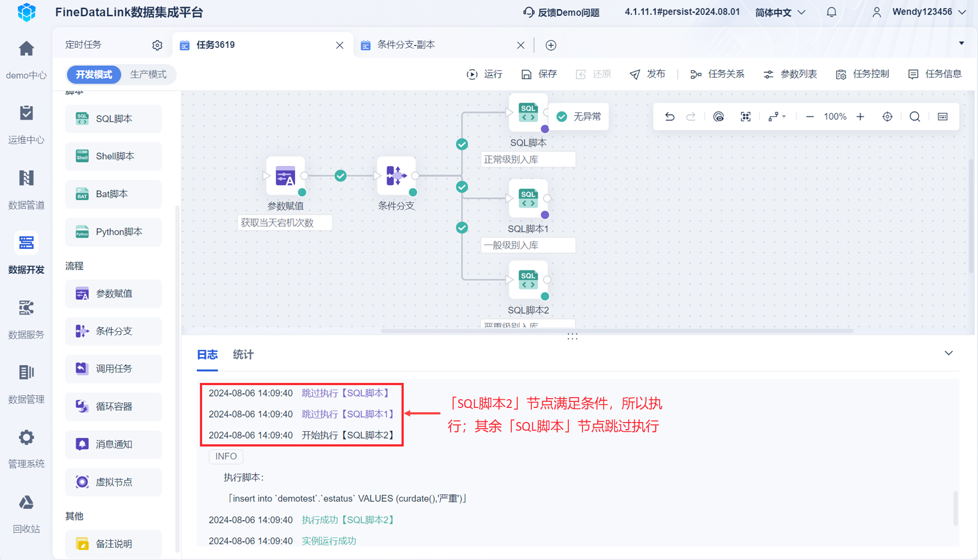Click the notification bell icon
Image resolution: width=978 pixels, height=560 pixels.
pos(831,12)
